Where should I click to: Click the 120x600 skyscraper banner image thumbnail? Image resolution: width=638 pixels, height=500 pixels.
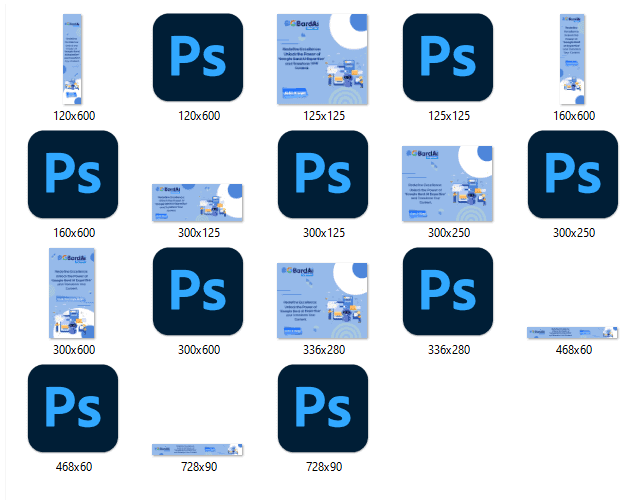tap(72, 59)
